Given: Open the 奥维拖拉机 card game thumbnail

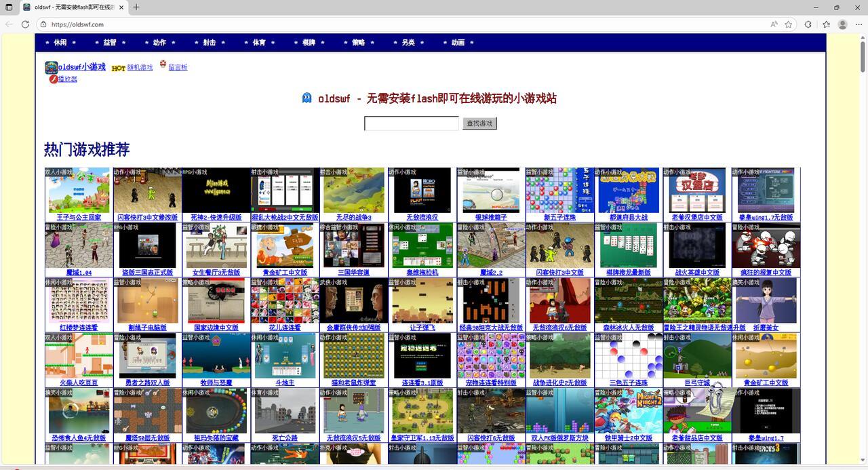Looking at the screenshot, I should coord(422,246).
